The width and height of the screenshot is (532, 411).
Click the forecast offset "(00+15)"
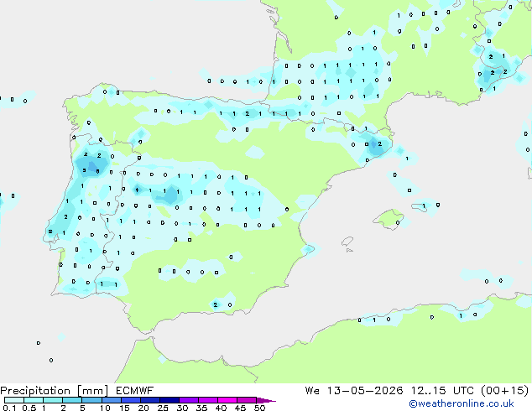(504, 391)
